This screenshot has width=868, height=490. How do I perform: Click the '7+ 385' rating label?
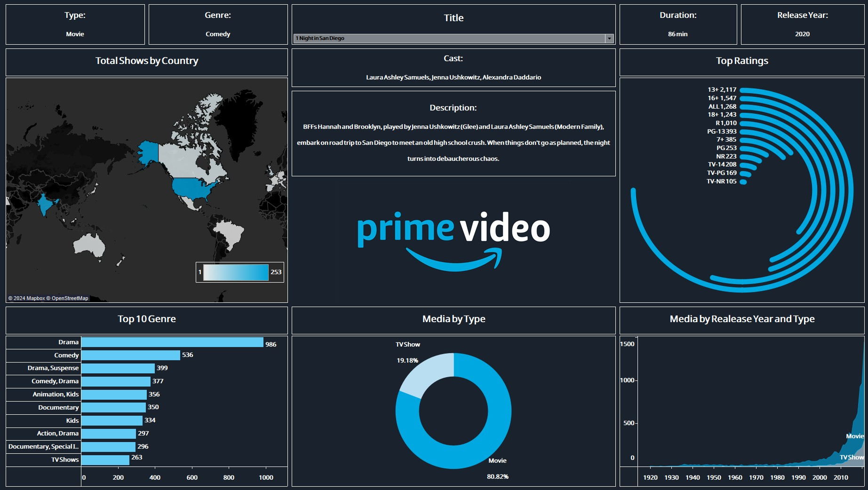point(726,140)
